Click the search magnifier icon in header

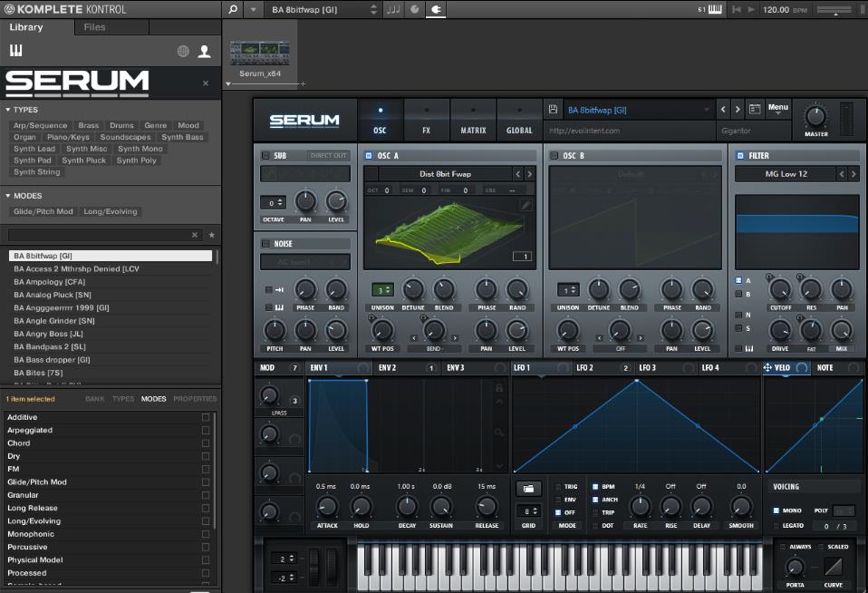(233, 9)
